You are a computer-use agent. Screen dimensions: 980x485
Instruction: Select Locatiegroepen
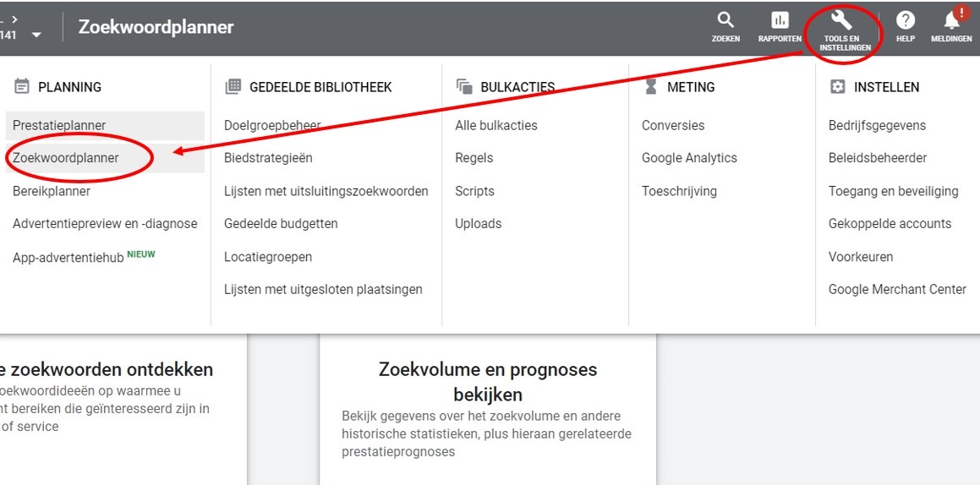click(x=268, y=257)
